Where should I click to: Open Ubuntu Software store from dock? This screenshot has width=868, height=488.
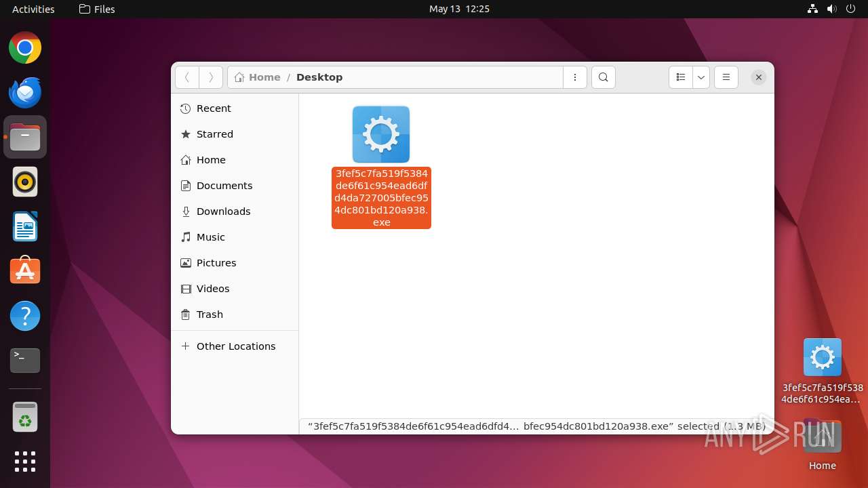tap(25, 271)
